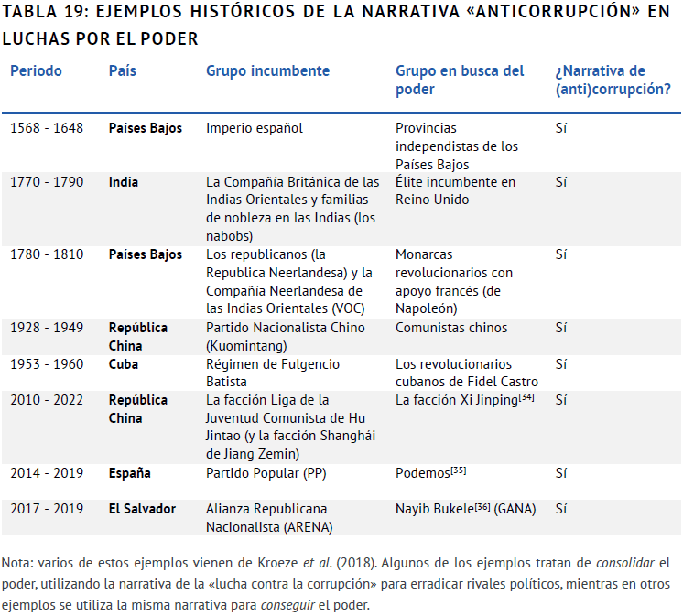Click the 'Imperio español' cell
683x616 pixels.
click(x=255, y=128)
